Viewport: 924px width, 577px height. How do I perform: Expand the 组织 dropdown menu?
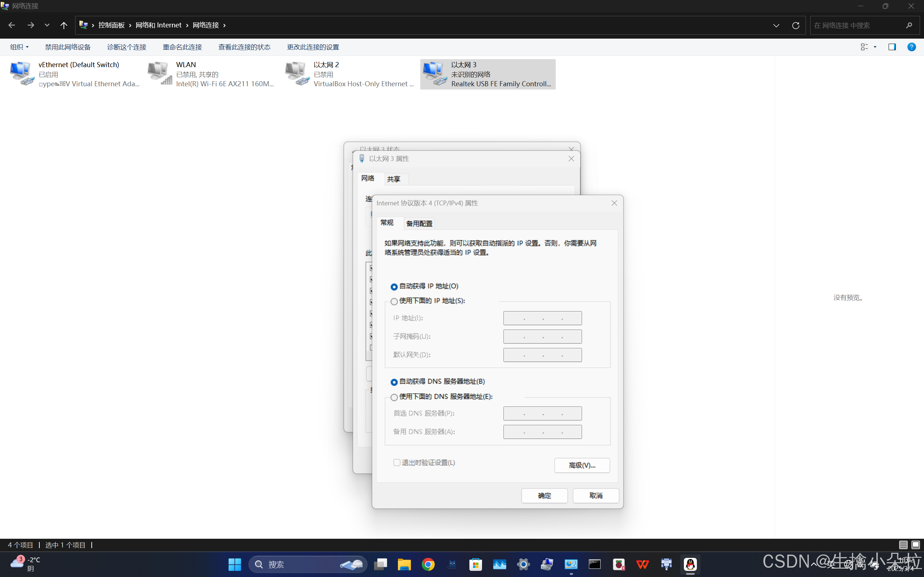pos(19,47)
